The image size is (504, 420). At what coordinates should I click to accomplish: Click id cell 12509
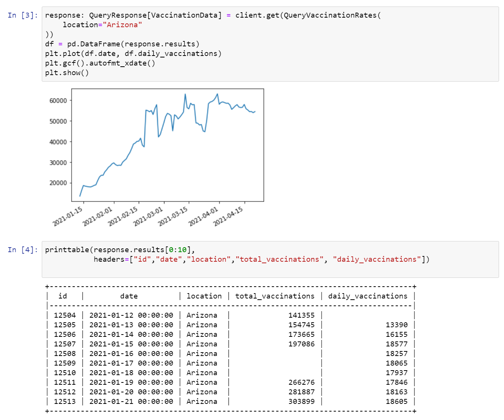pyautogui.click(x=65, y=363)
